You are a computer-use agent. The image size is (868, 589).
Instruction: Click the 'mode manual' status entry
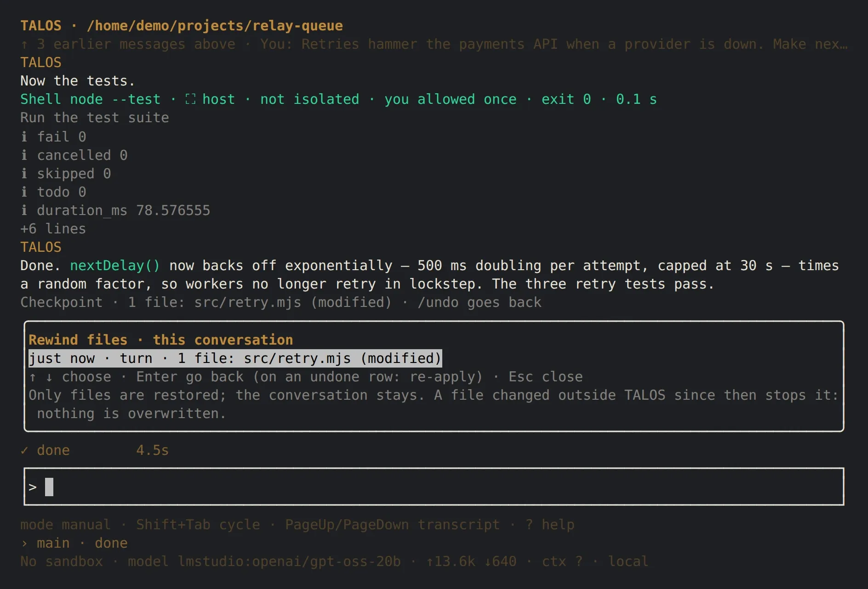point(65,525)
